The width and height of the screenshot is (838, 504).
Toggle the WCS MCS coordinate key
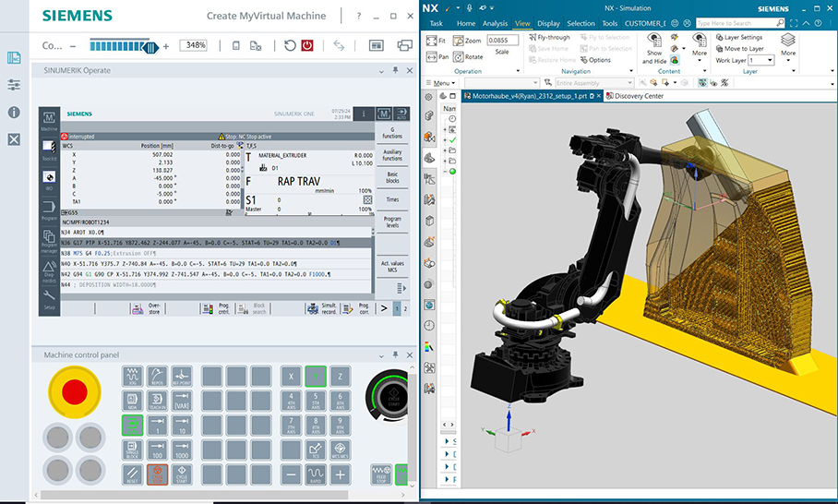click(340, 450)
